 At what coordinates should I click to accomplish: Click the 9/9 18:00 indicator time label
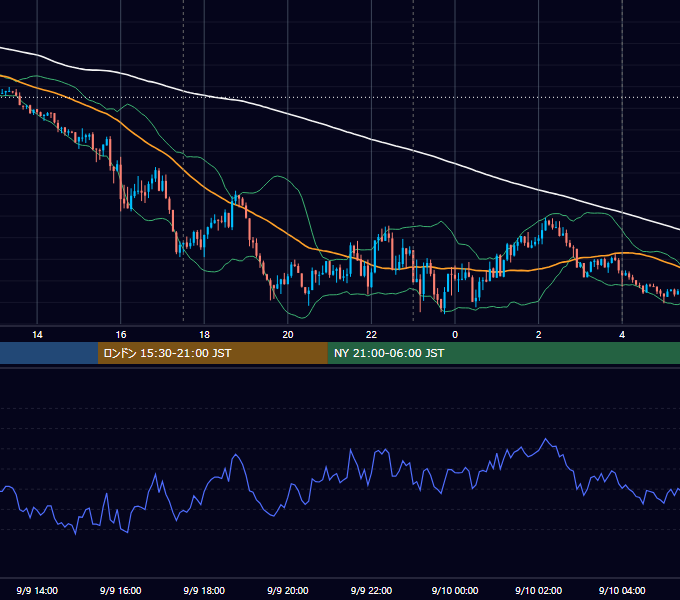coord(204,590)
